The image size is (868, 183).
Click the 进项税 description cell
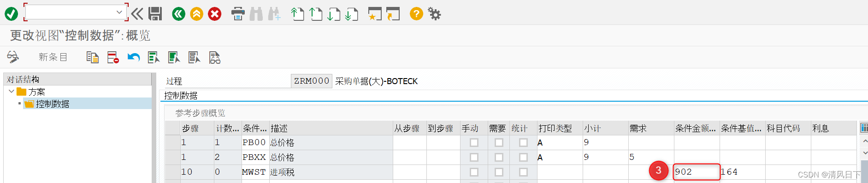point(331,172)
